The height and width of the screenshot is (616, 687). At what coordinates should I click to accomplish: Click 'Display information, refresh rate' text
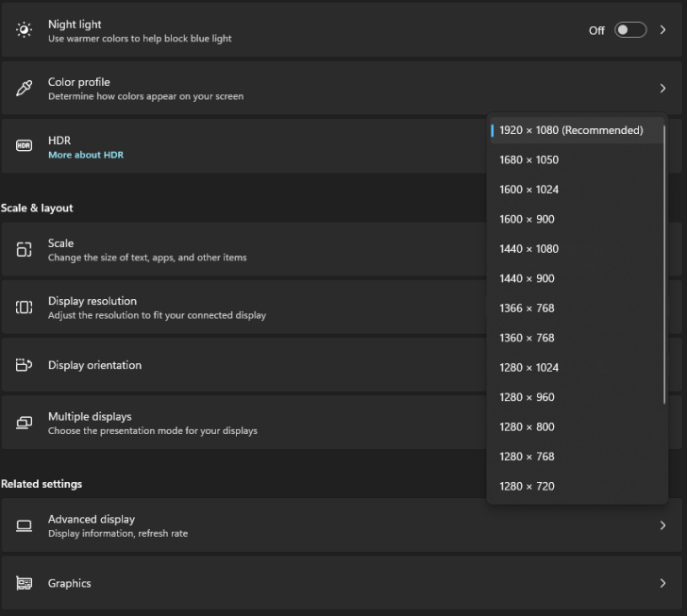[x=118, y=534]
